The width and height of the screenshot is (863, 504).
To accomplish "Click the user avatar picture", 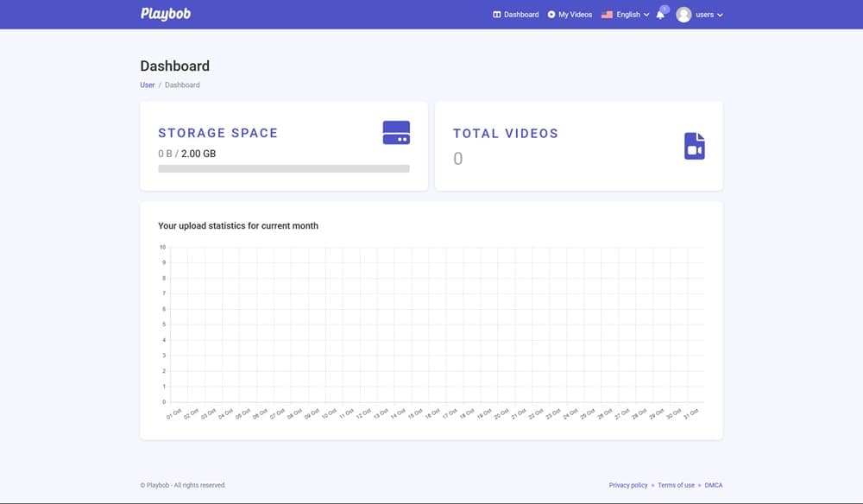I will pos(683,15).
